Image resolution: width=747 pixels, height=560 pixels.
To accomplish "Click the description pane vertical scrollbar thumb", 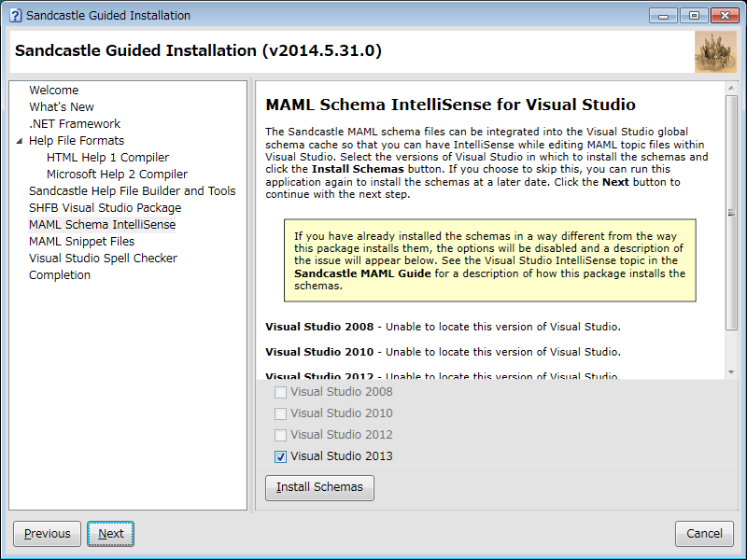I will click(x=731, y=213).
